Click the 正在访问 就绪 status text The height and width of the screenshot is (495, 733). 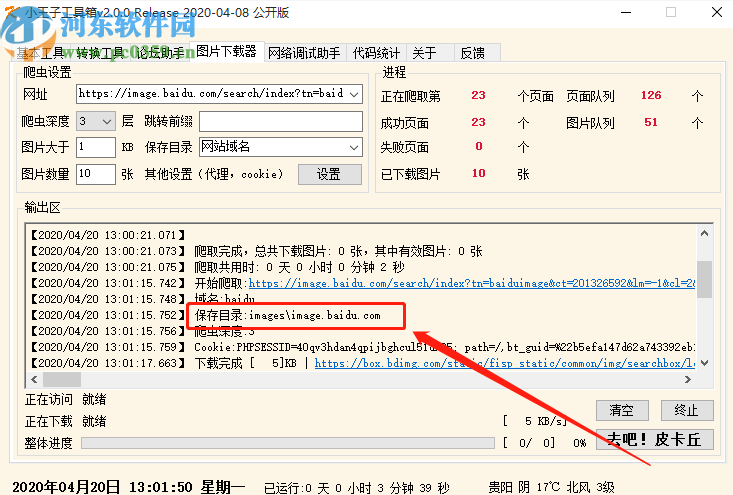click(x=65, y=399)
